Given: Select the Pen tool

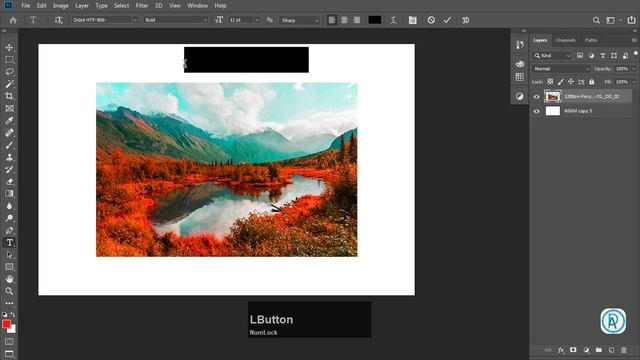Looking at the screenshot, I should click(9, 231).
